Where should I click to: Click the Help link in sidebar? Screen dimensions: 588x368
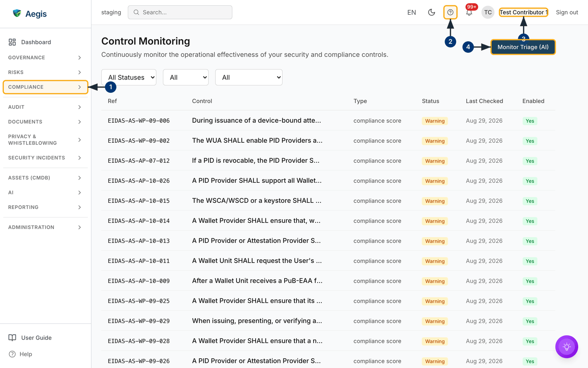(x=26, y=354)
